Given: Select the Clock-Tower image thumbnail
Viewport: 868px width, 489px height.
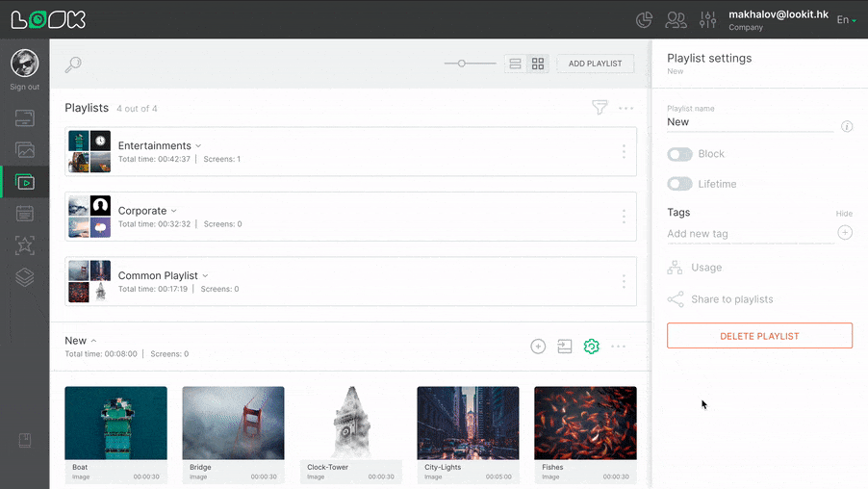Looking at the screenshot, I should [x=350, y=424].
